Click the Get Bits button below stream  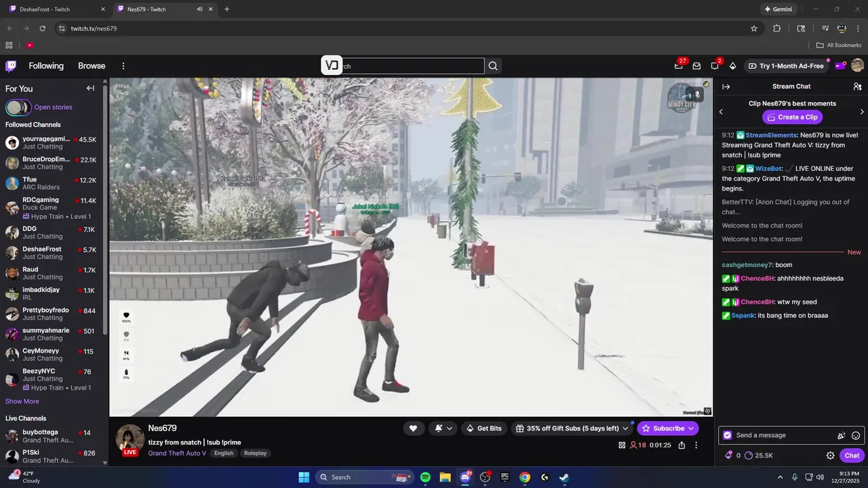coord(484,428)
